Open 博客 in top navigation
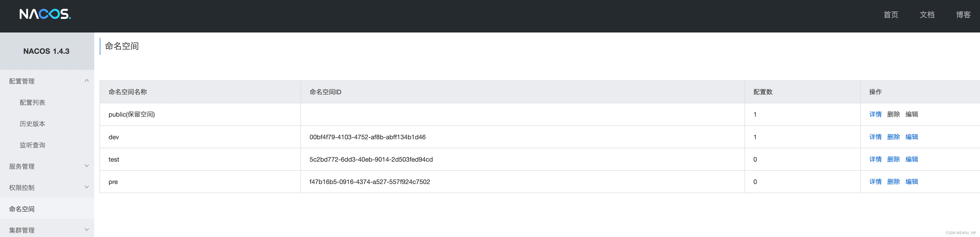This screenshot has width=980, height=237. pos(963,14)
